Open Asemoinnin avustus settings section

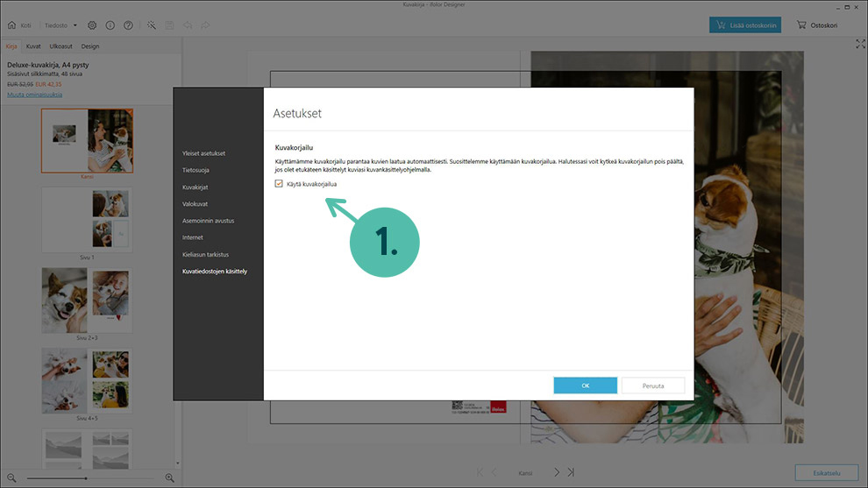click(x=208, y=221)
